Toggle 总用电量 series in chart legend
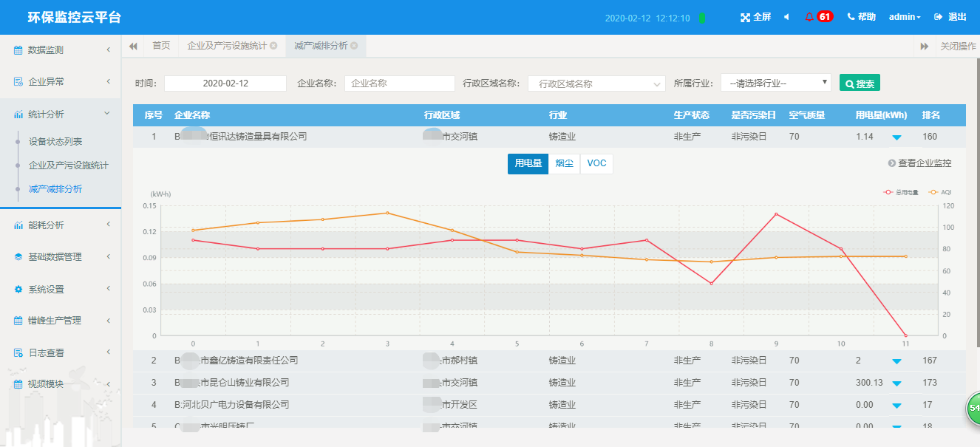Screen dimensions: 980x447 click(x=900, y=192)
